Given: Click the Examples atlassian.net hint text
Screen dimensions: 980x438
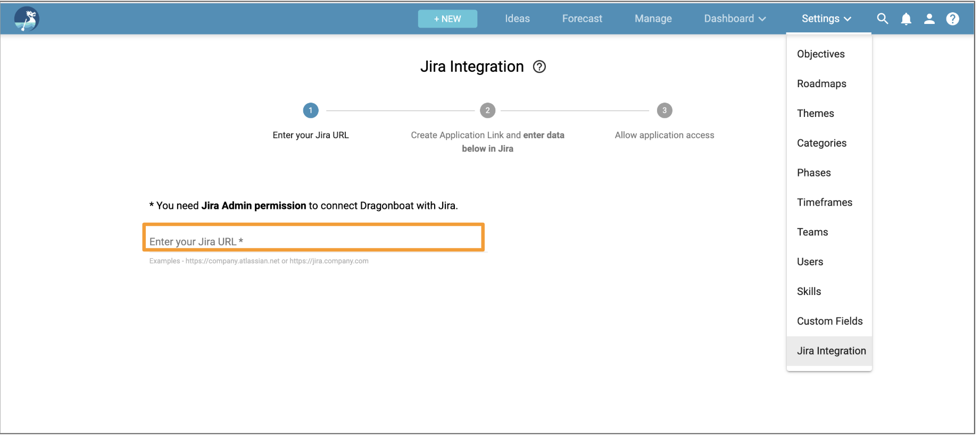Looking at the screenshot, I should 260,262.
